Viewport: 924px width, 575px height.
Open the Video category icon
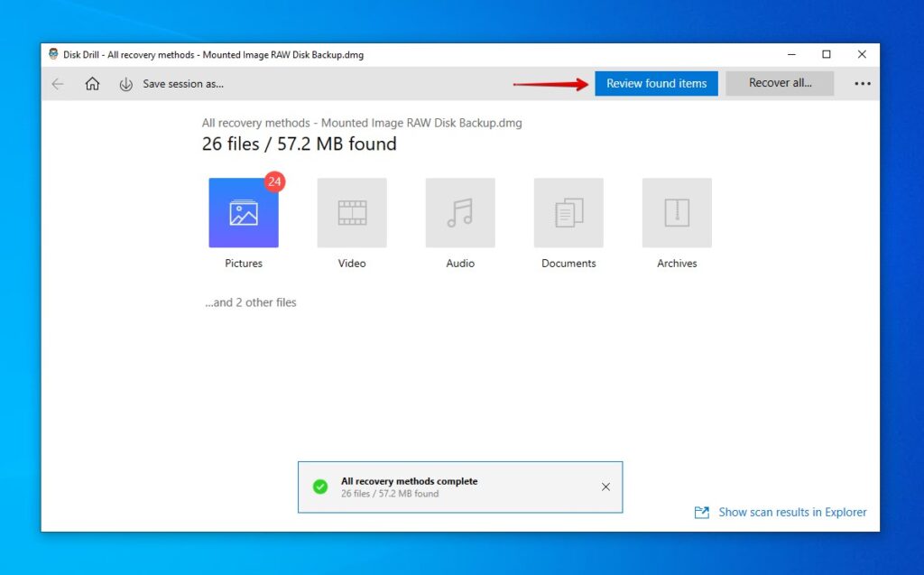(x=351, y=213)
